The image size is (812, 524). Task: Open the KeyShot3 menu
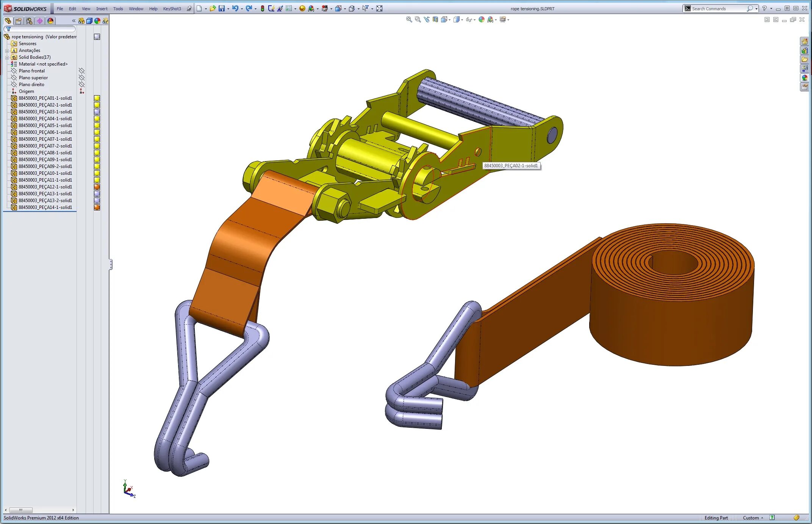pos(172,9)
